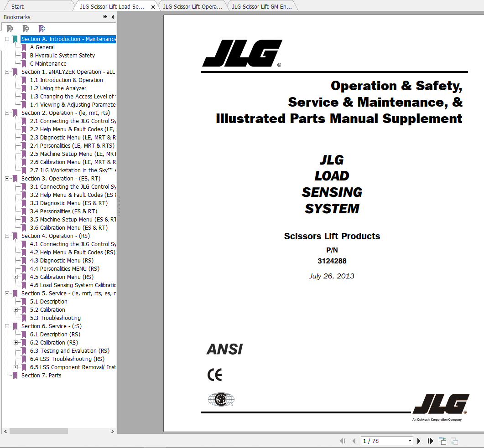Open bookmark 5.1 Description
The image size is (484, 448).
pyautogui.click(x=49, y=302)
